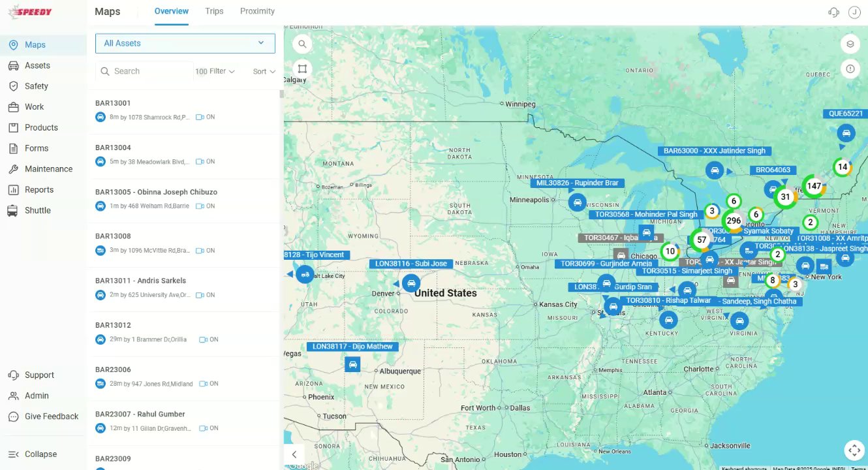
Task: Click Give Feedback
Action: 43,416
